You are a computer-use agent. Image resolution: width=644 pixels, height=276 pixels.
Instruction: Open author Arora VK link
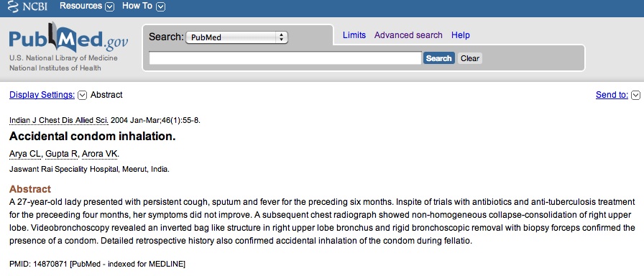(100, 154)
